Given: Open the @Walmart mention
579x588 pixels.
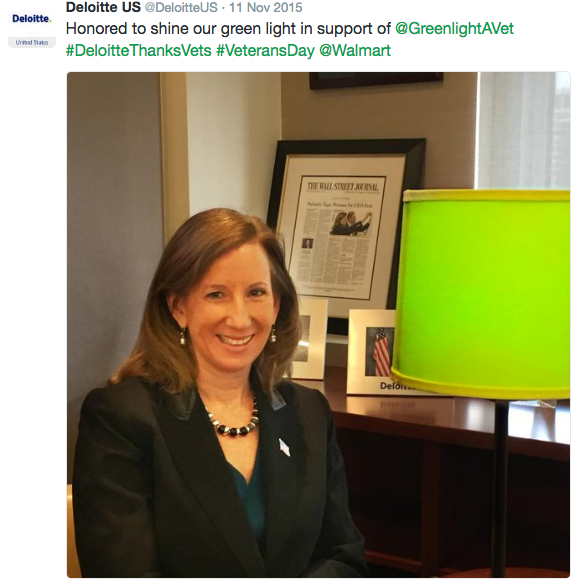Looking at the screenshot, I should (x=355, y=51).
